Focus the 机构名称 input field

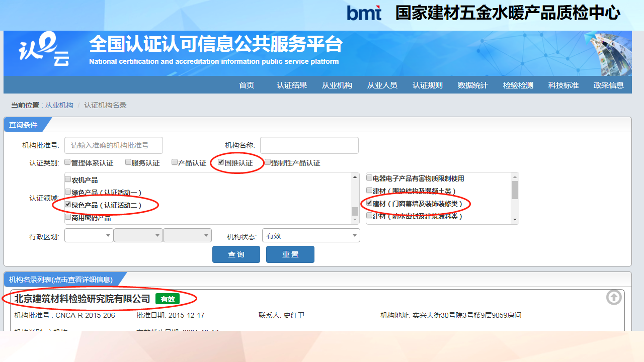click(309, 145)
